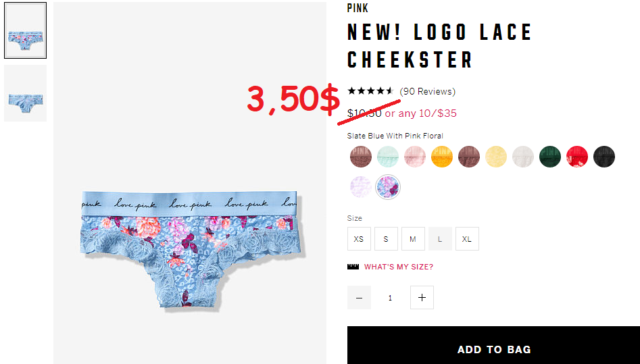The width and height of the screenshot is (640, 364).
Task: Select the red color swatch
Action: [576, 157]
